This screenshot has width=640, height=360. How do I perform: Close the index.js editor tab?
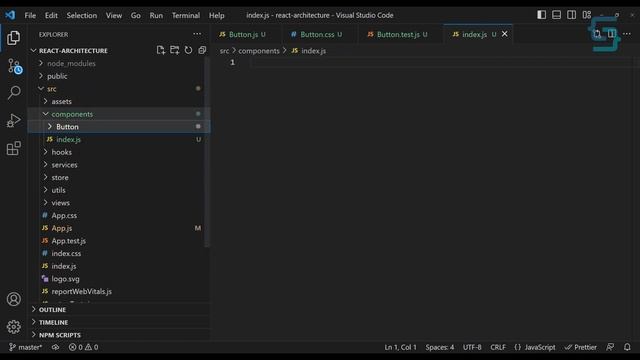(x=505, y=34)
